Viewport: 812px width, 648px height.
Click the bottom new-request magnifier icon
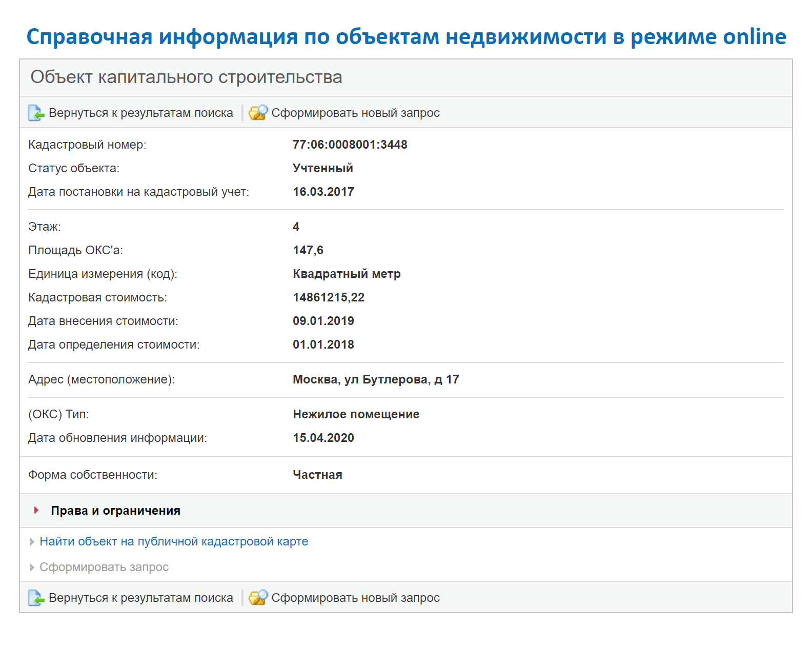(x=258, y=598)
